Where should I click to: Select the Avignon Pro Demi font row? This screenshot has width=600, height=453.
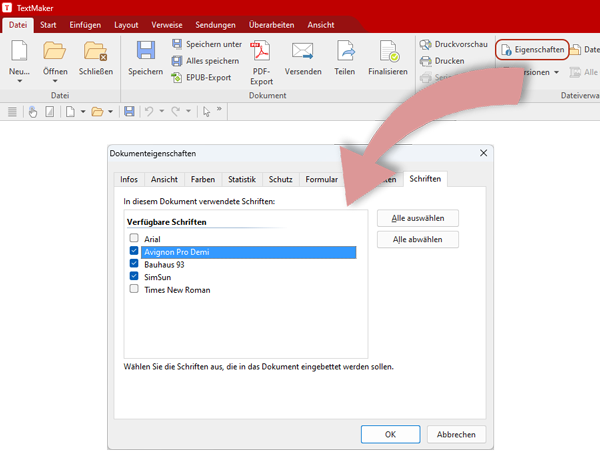pos(248,252)
